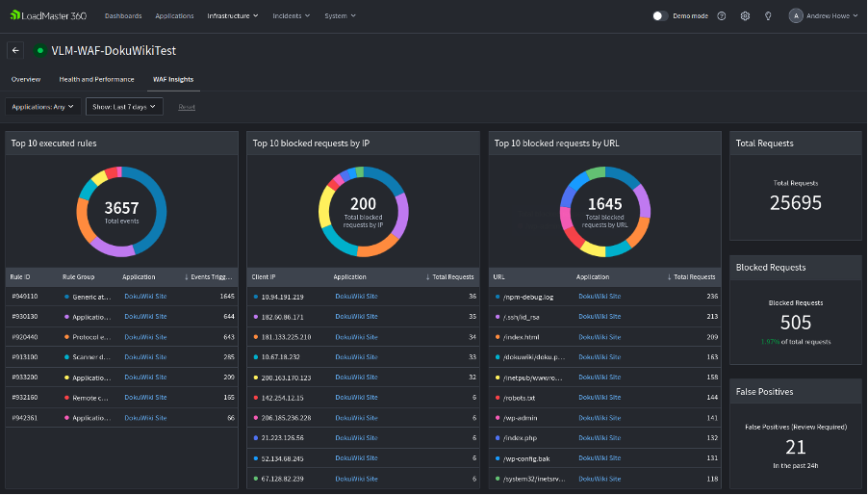The width and height of the screenshot is (868, 495).
Task: Open the Applications: Any filter dropdown
Action: pos(42,107)
